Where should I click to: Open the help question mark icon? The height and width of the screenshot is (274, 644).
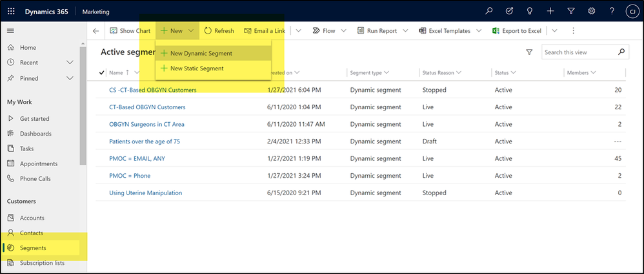tap(612, 12)
